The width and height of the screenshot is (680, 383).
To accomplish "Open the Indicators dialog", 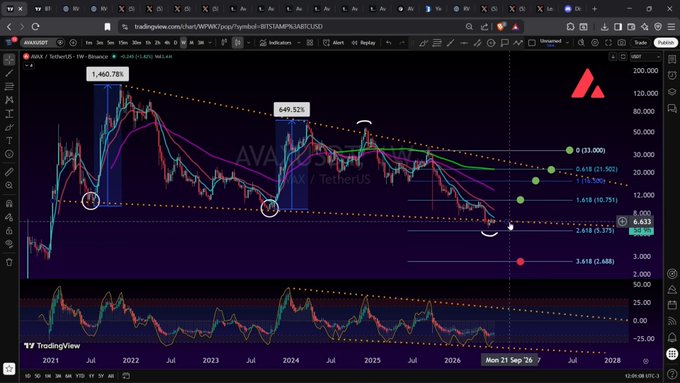I will point(276,43).
